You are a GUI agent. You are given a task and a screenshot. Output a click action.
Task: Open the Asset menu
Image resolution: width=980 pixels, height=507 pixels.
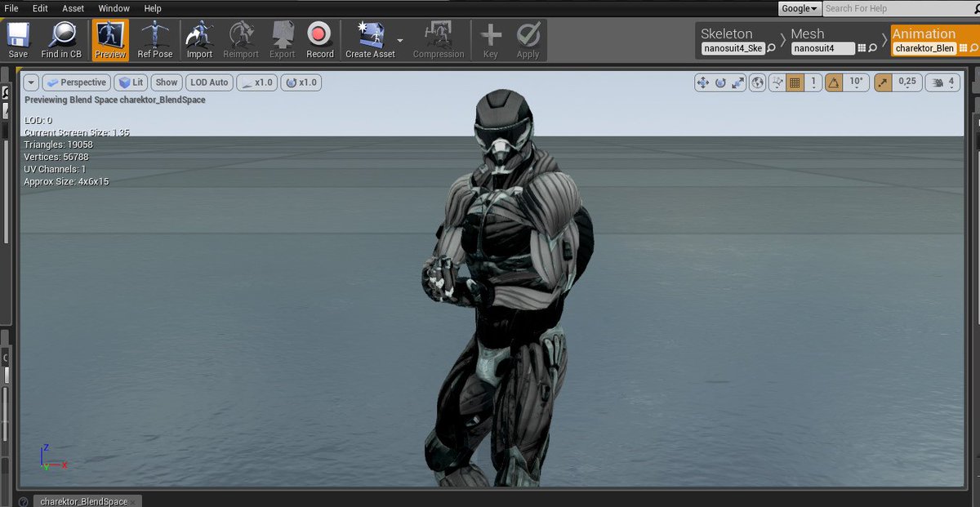[x=73, y=8]
